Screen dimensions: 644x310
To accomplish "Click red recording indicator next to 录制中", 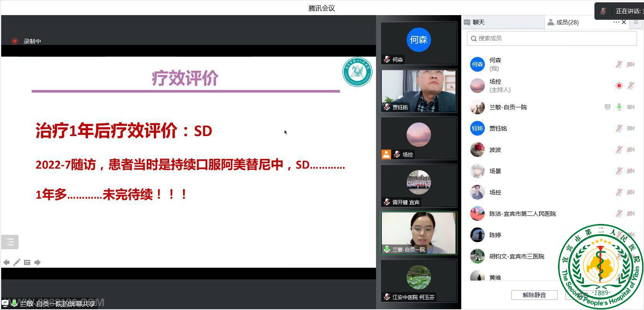I will tap(15, 41).
